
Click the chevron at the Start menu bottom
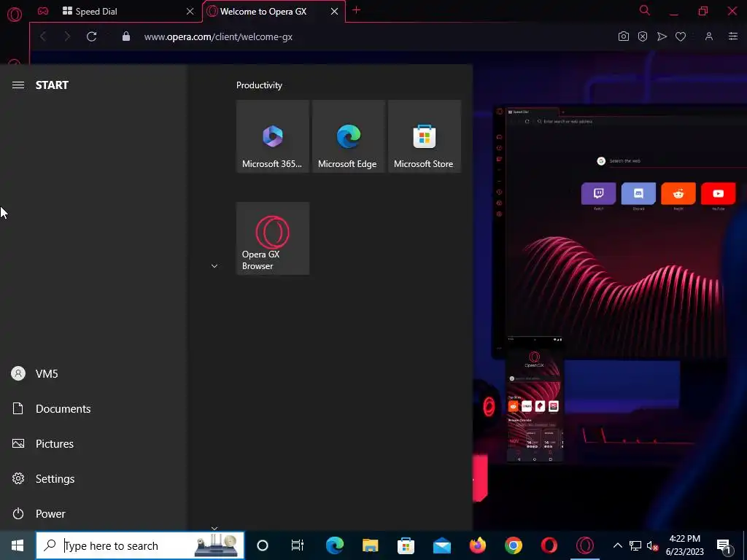pyautogui.click(x=214, y=528)
